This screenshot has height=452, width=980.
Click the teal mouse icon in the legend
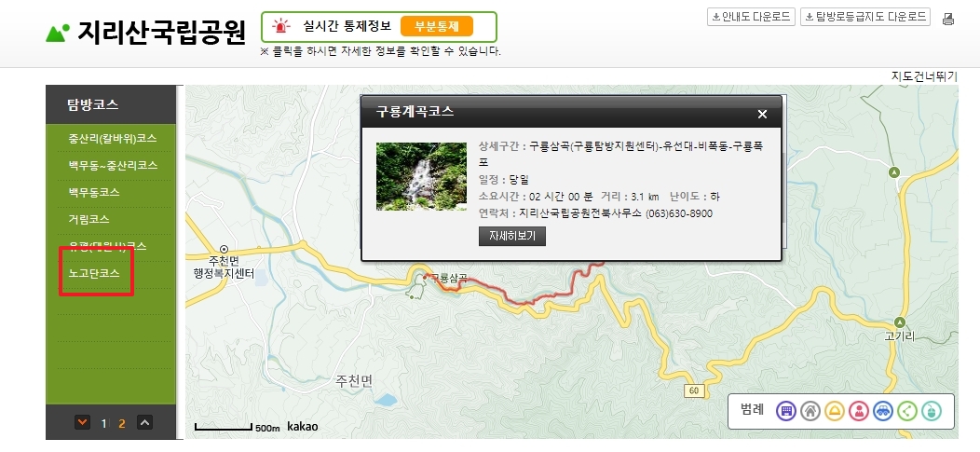[x=932, y=411]
